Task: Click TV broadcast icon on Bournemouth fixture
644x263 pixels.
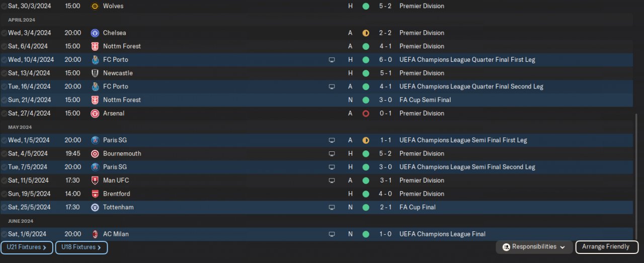Action: click(332, 154)
